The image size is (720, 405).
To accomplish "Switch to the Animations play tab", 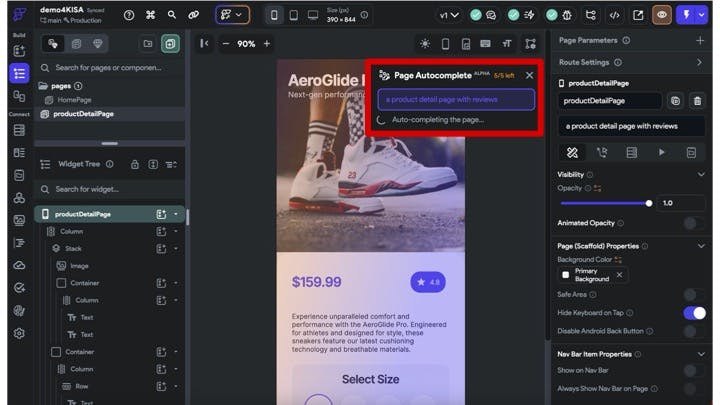I will [x=661, y=152].
